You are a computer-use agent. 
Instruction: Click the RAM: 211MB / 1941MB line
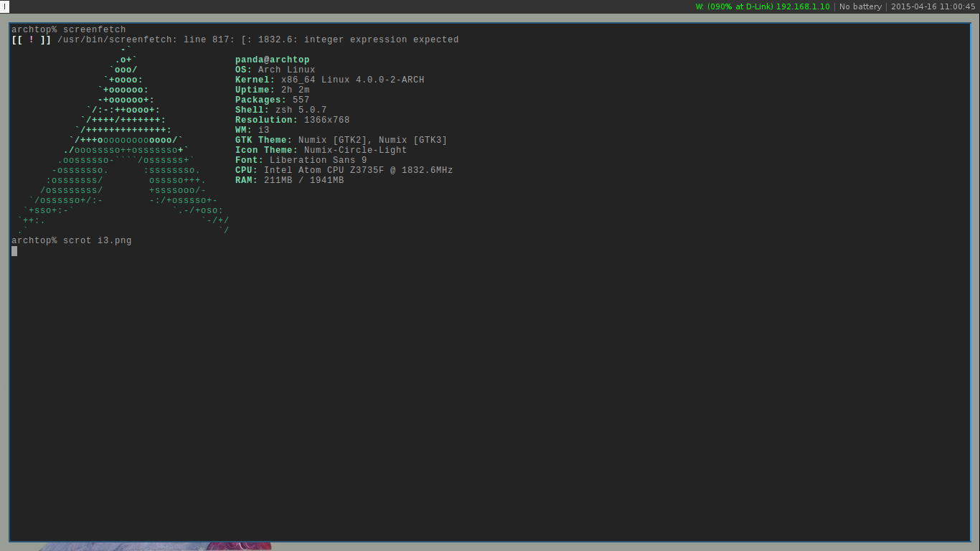tap(290, 180)
